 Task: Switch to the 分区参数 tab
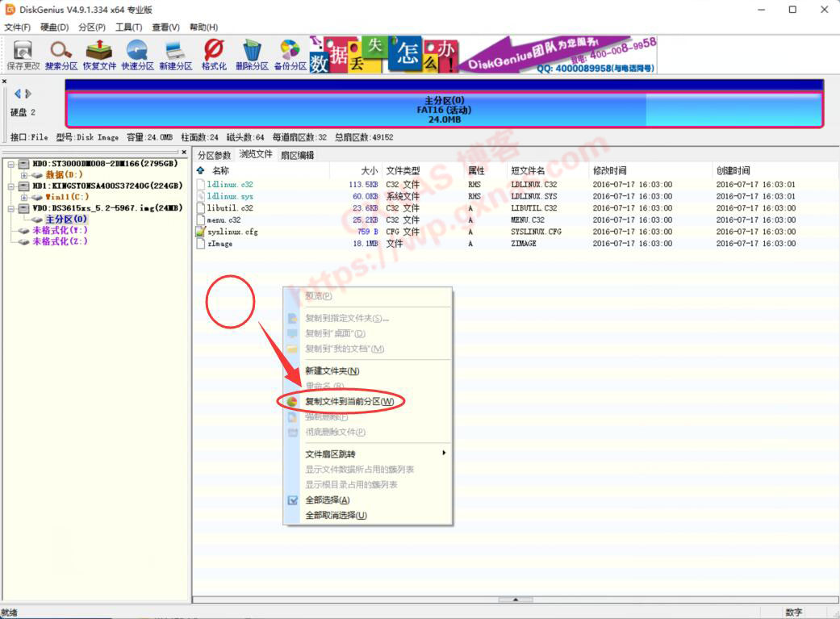tap(214, 155)
